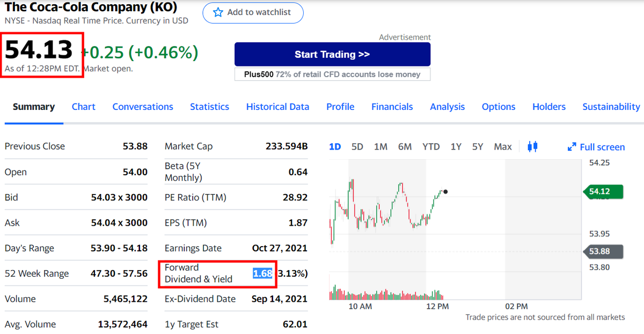This screenshot has height=334, width=644.
Task: Open the Summary tab
Action: [34, 107]
